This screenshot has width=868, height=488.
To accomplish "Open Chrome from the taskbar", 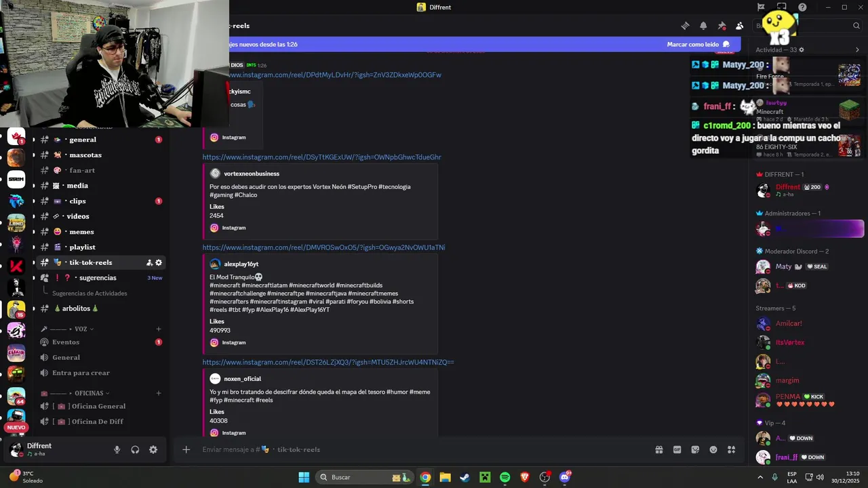I will [x=425, y=477].
